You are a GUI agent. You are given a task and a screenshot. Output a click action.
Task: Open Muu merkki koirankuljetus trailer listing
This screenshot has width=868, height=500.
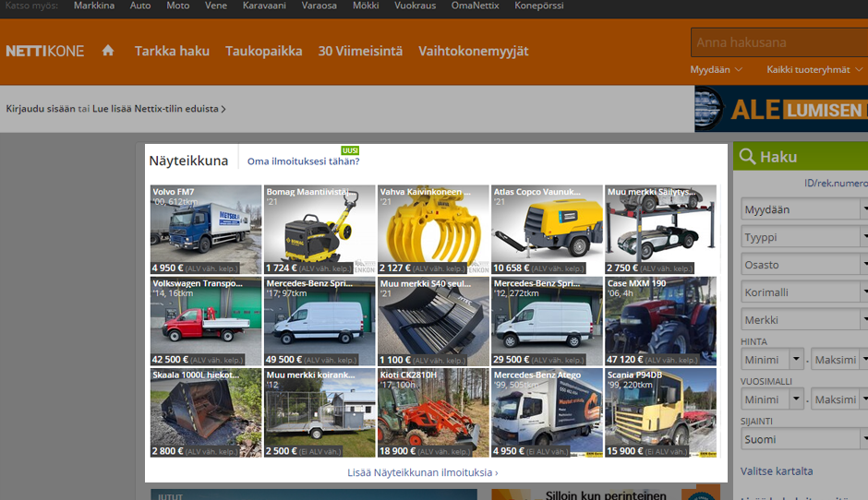pyautogui.click(x=319, y=412)
